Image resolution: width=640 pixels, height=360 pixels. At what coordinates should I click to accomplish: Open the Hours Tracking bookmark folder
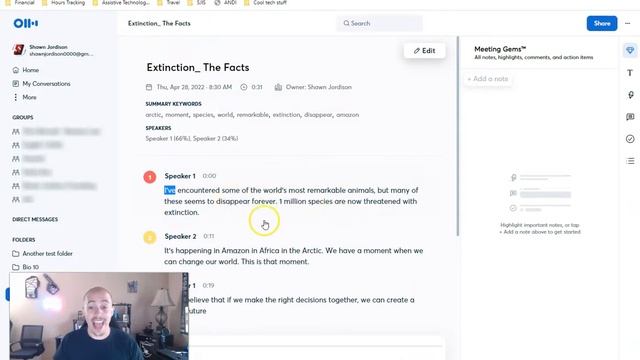[x=63, y=3]
